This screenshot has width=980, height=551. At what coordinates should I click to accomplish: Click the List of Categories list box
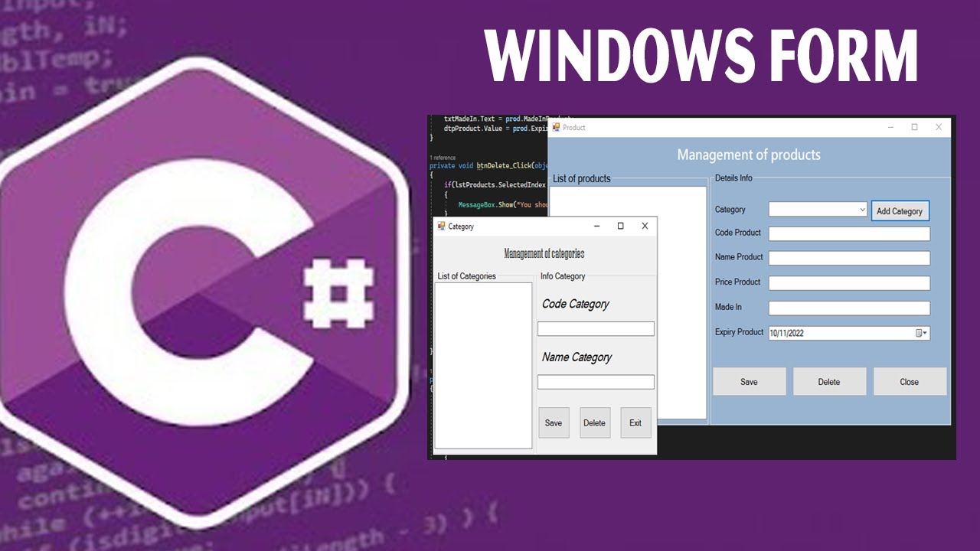click(x=483, y=365)
